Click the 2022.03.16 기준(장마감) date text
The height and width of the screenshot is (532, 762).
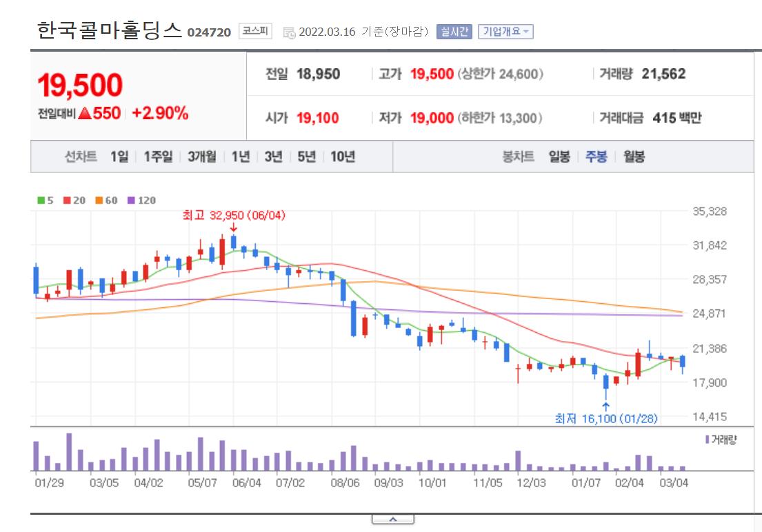click(x=363, y=32)
